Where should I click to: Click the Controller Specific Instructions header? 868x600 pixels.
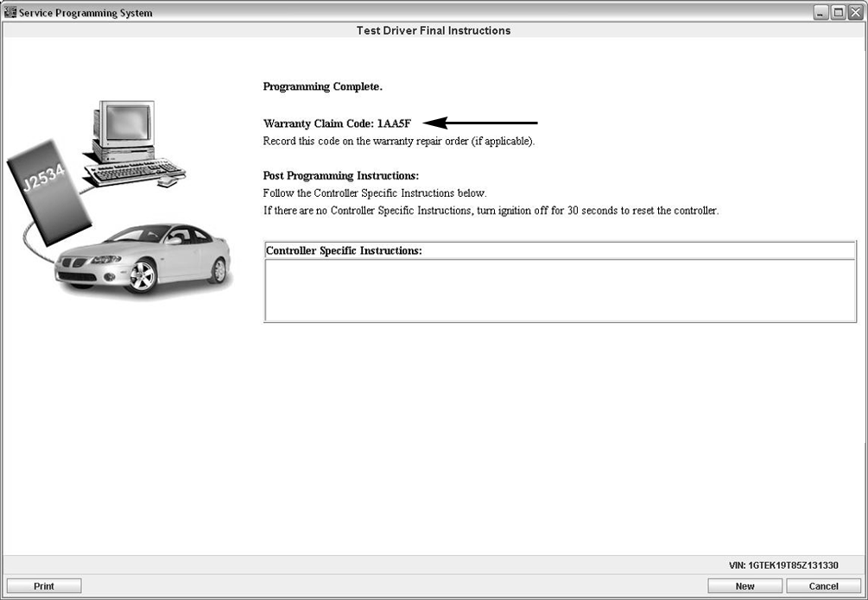[x=344, y=250]
